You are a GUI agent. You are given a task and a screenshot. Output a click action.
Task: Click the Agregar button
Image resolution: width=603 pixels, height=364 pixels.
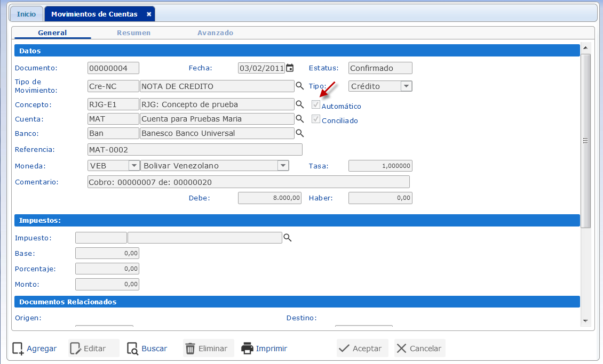(35, 349)
